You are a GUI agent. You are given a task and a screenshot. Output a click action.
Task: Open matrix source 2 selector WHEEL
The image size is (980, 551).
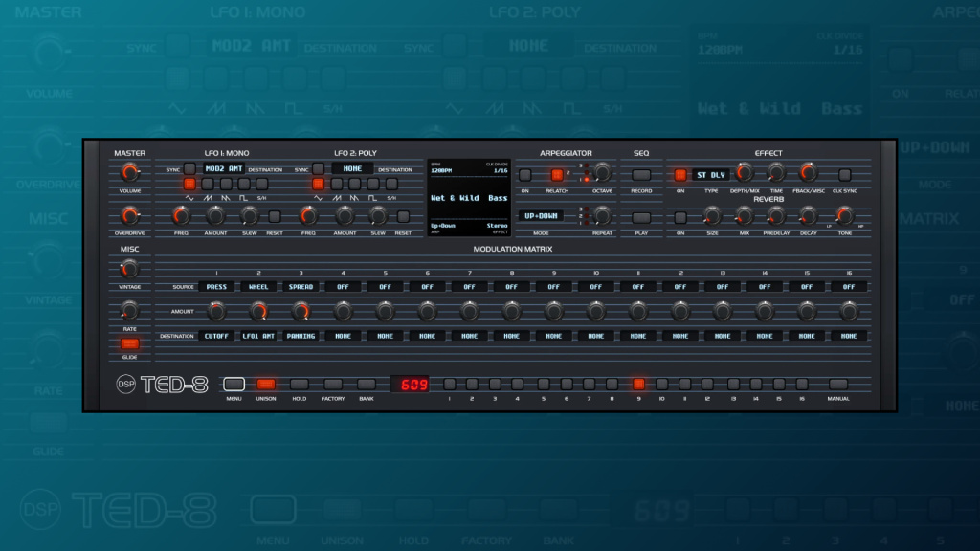[x=258, y=287]
